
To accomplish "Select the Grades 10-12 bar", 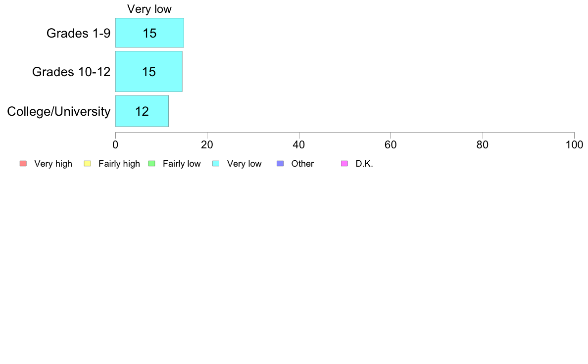I will pos(149,71).
